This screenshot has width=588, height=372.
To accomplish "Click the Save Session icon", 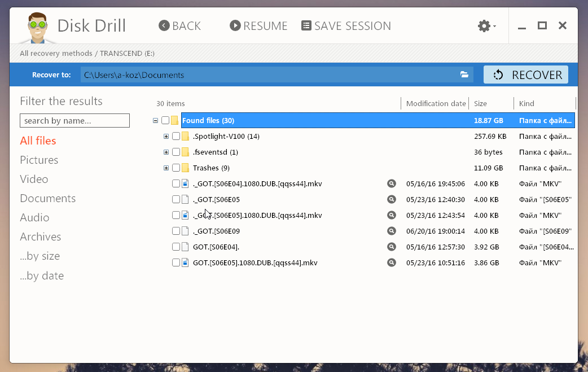I will click(x=306, y=26).
